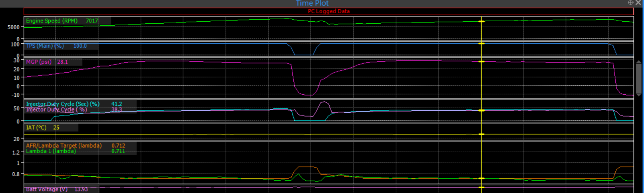Click the yellow cursor marker on Engine Speed
The width and height of the screenshot is (644, 193).
[481, 21]
